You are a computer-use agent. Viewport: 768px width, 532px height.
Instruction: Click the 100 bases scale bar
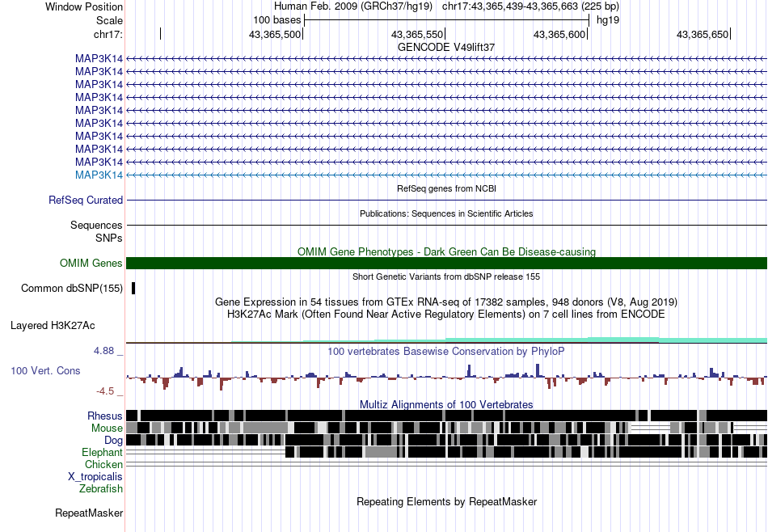[446, 20]
